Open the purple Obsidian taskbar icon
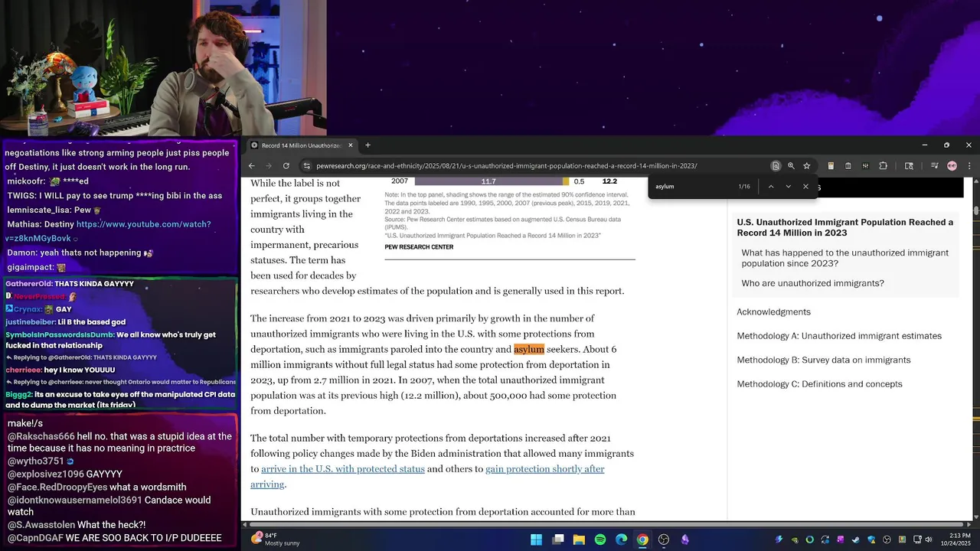Viewport: 980px width, 551px height. [685, 540]
